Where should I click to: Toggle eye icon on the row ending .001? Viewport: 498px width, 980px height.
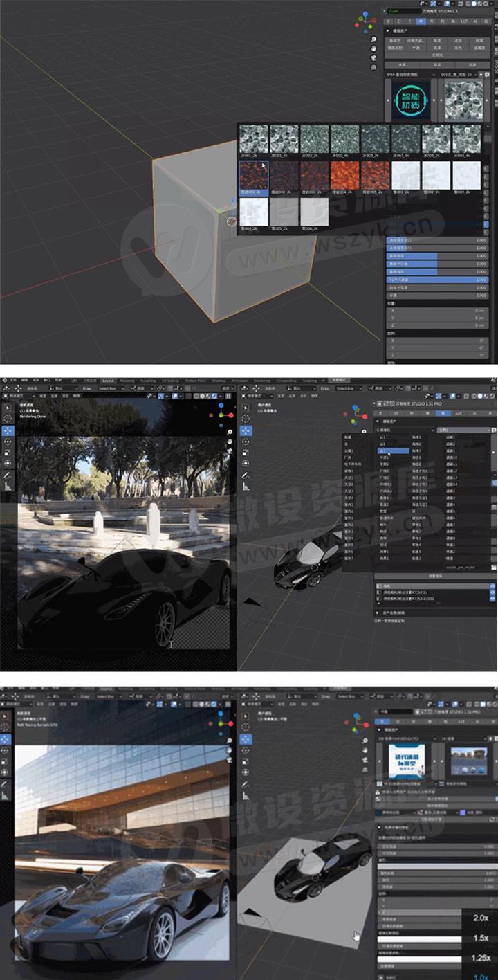coord(492,600)
